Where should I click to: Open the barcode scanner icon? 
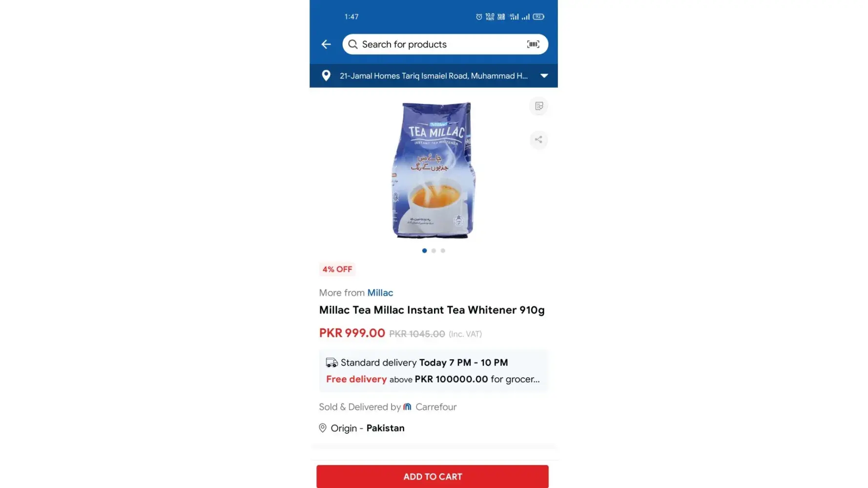click(533, 44)
